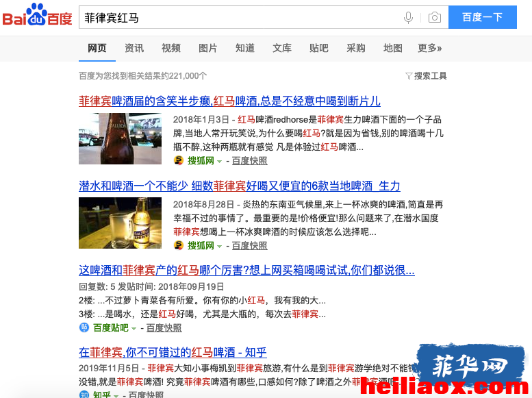Expand dropdown arrow after second 搜狐网
The width and height of the screenshot is (532, 398).
[219, 246]
